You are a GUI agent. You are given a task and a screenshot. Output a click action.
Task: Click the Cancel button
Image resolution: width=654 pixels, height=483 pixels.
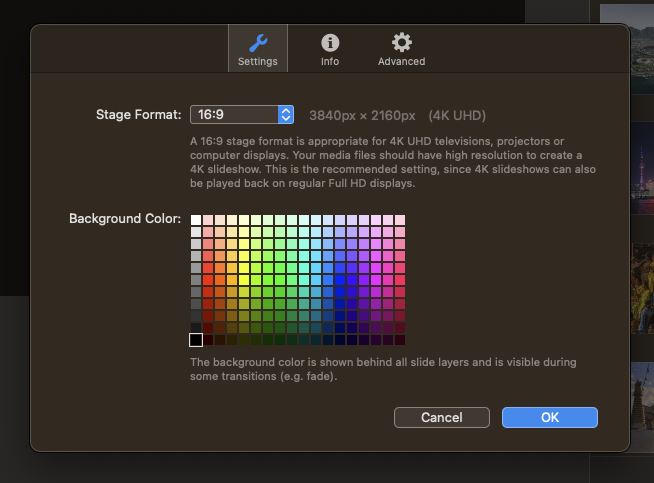(x=442, y=418)
